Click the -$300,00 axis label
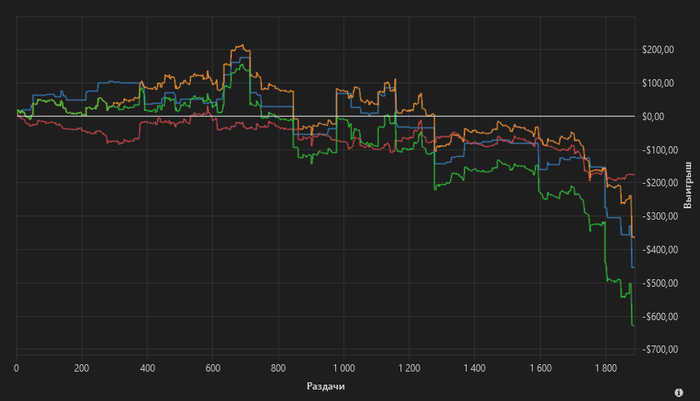The width and height of the screenshot is (700, 401). point(660,216)
